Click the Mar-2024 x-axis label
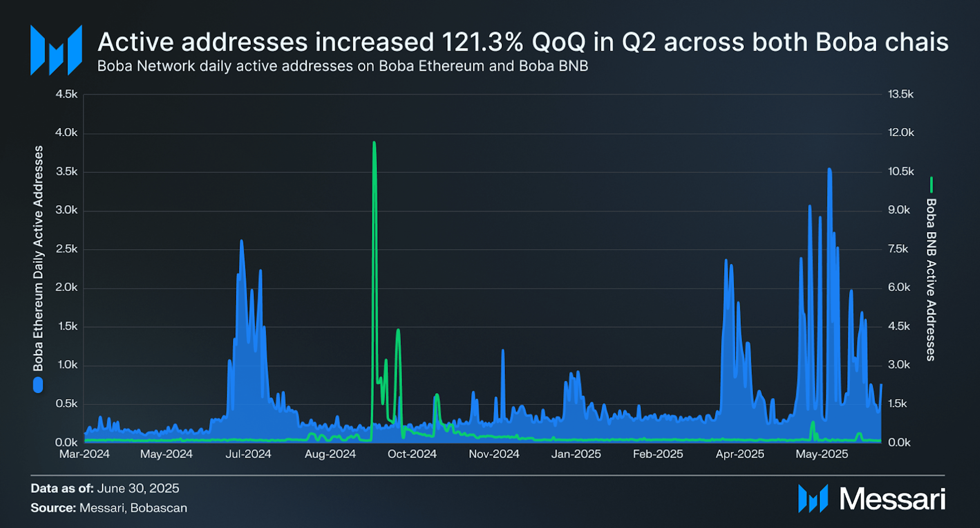The width and height of the screenshot is (980, 528). pos(85,454)
